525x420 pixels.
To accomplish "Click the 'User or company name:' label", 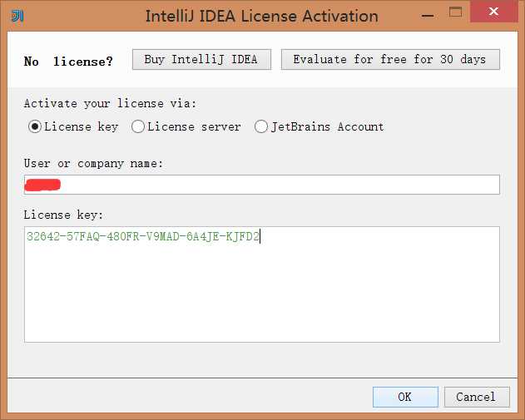I will [x=93, y=164].
